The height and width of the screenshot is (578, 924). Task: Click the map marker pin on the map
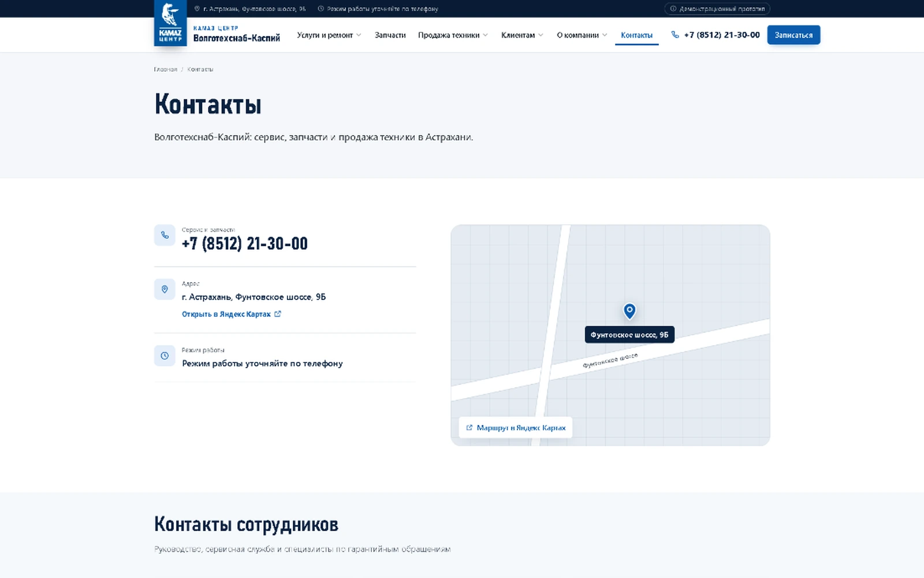point(629,311)
